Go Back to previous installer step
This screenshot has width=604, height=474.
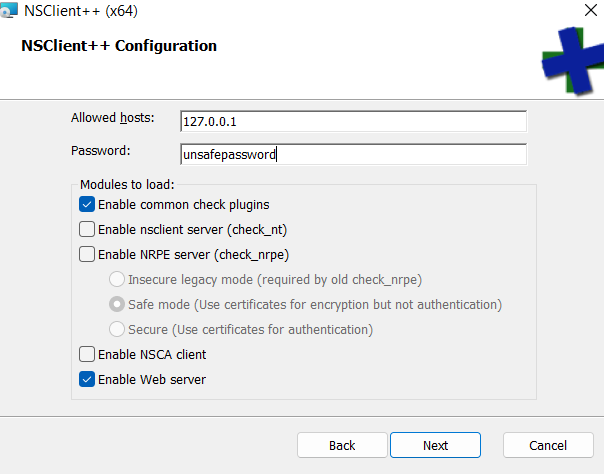point(342,445)
